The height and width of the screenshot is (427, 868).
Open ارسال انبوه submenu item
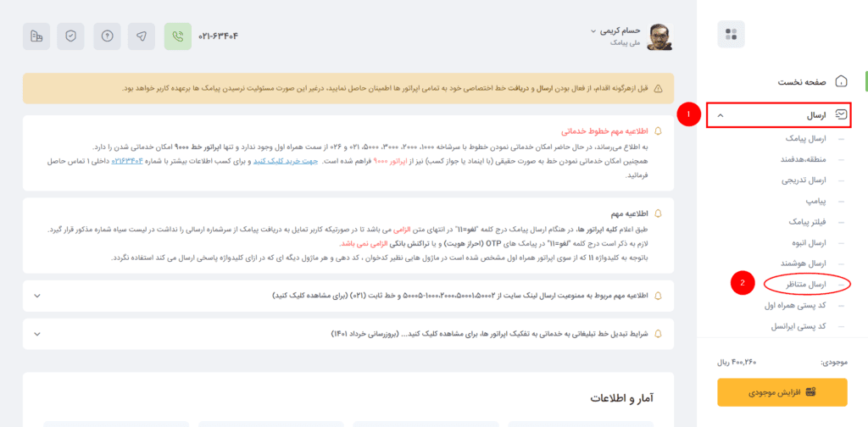click(x=810, y=243)
